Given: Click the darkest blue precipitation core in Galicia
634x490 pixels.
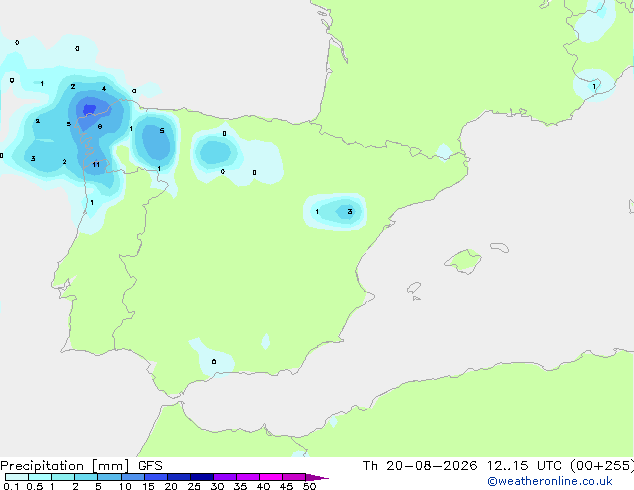Looking at the screenshot, I should [x=89, y=110].
